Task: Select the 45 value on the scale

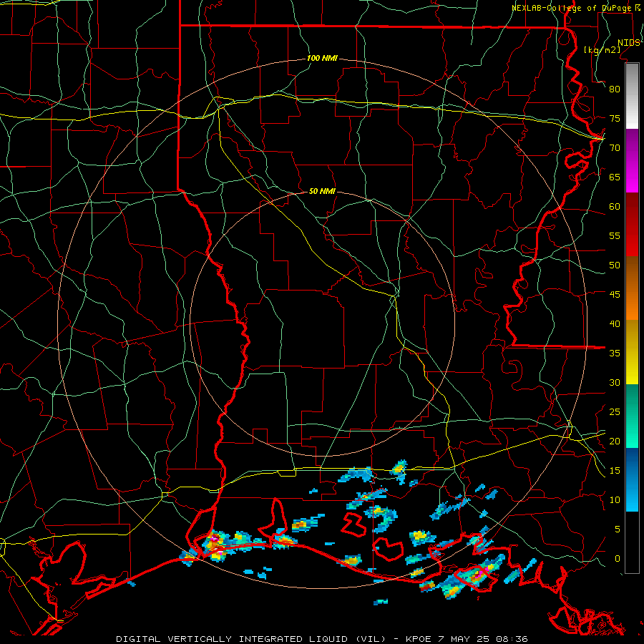Action: (615, 295)
